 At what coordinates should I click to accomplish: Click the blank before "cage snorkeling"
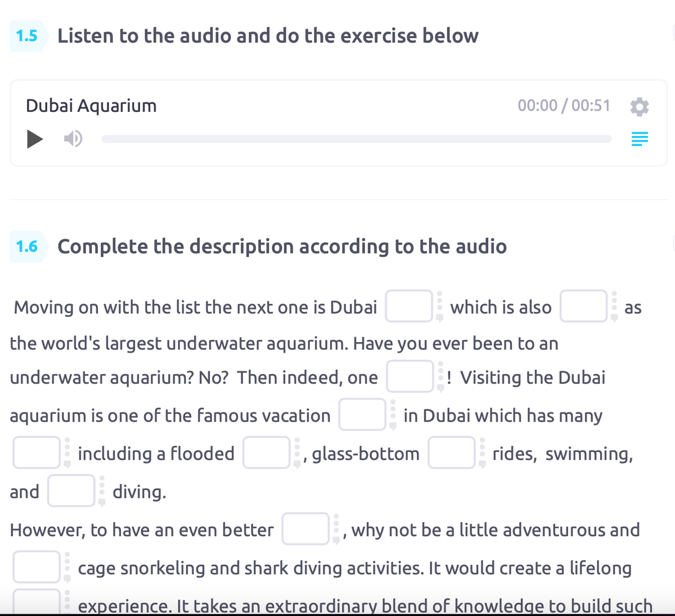point(37,567)
